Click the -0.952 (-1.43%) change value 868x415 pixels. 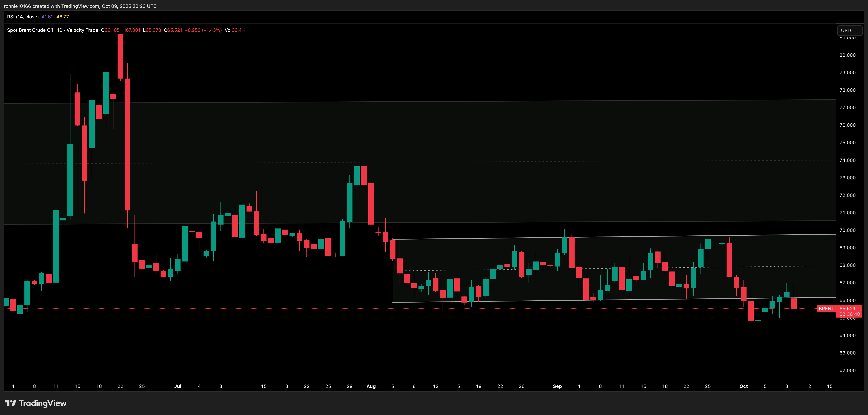pos(203,30)
